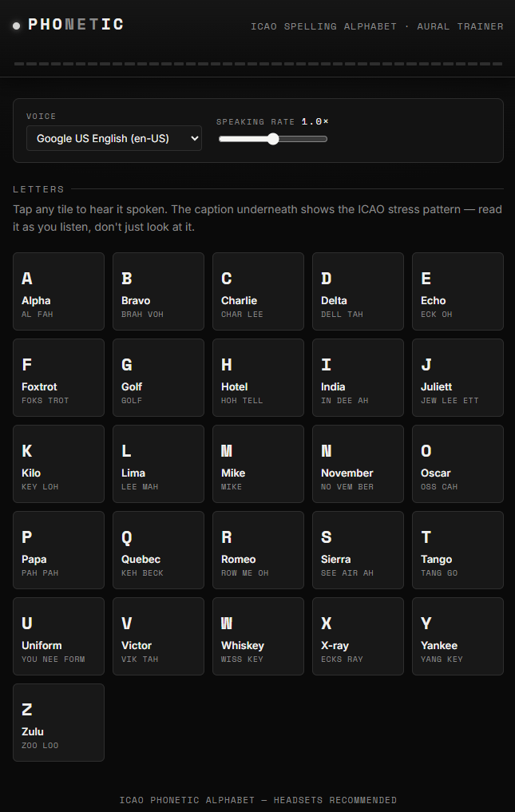This screenshot has height=812, width=515.
Task: Open the Voice dropdown selector
Action: pos(114,138)
